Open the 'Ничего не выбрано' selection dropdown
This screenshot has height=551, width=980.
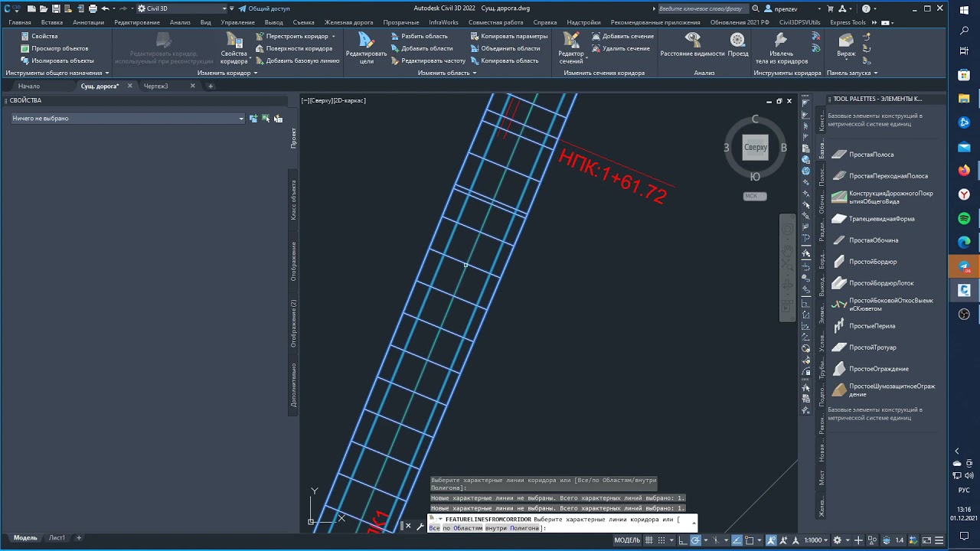tap(128, 119)
